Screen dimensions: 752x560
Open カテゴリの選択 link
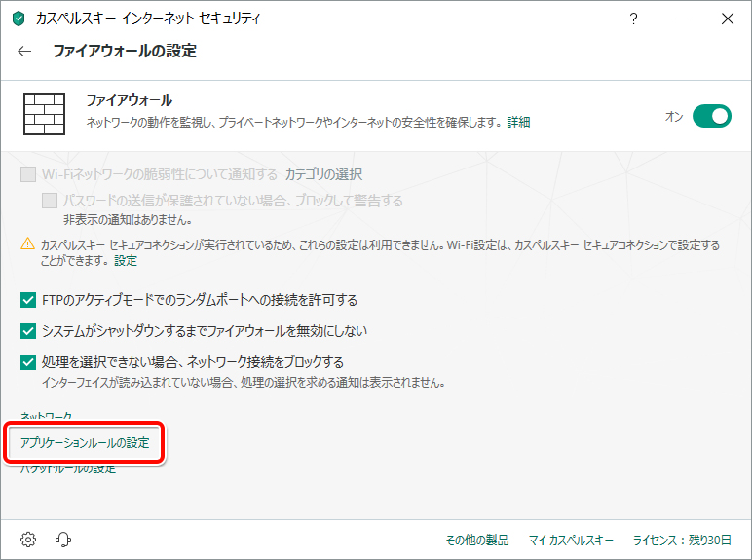[323, 174]
